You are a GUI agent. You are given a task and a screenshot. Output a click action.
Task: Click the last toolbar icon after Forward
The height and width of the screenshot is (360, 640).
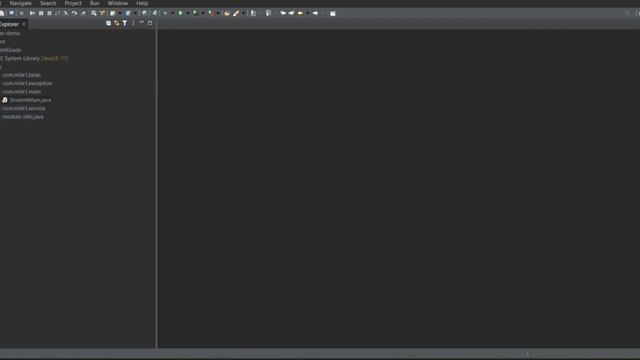(333, 13)
